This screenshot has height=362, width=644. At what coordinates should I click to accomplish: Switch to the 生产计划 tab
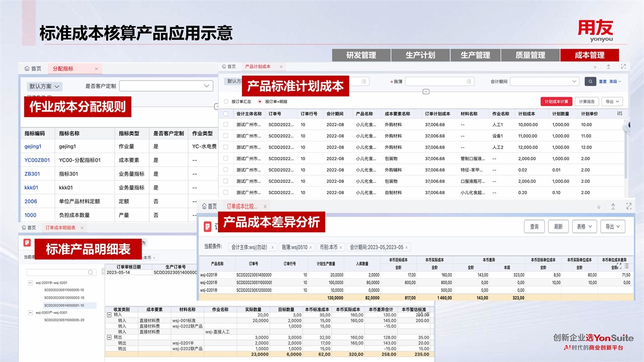click(420, 55)
